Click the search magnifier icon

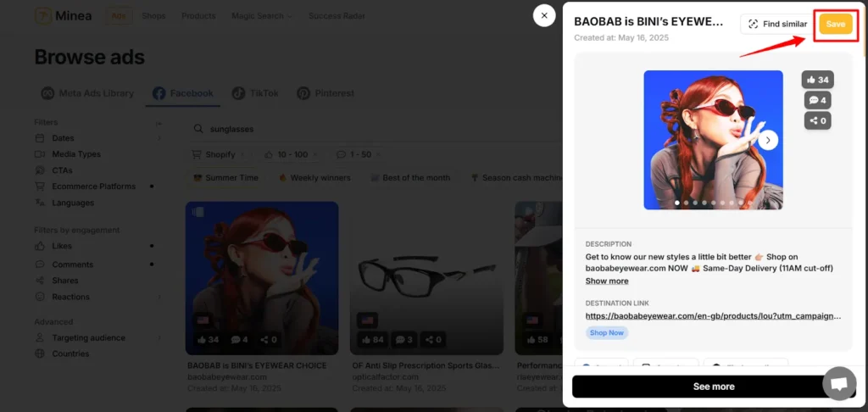pyautogui.click(x=198, y=129)
